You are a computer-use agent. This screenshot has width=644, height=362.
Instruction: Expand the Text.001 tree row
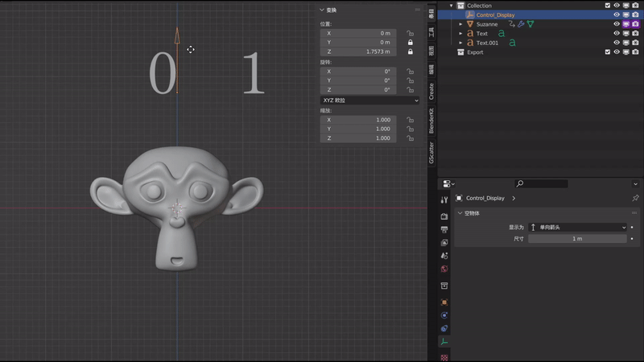tap(460, 43)
